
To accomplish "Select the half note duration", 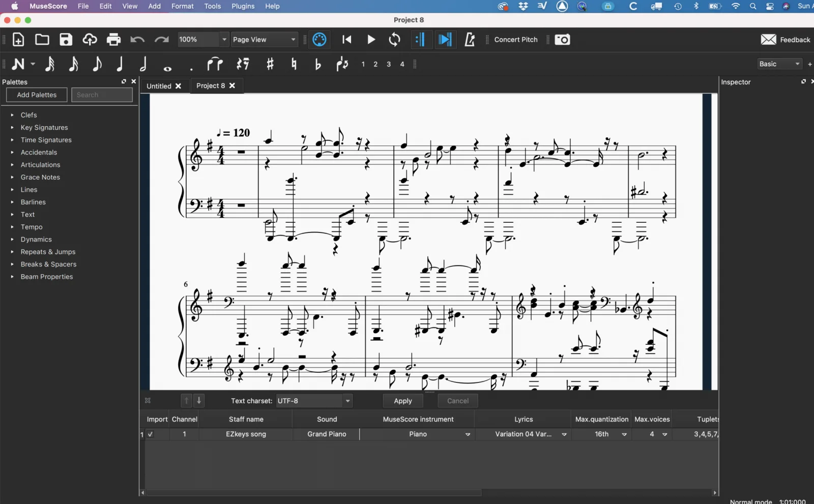I will coord(143,64).
